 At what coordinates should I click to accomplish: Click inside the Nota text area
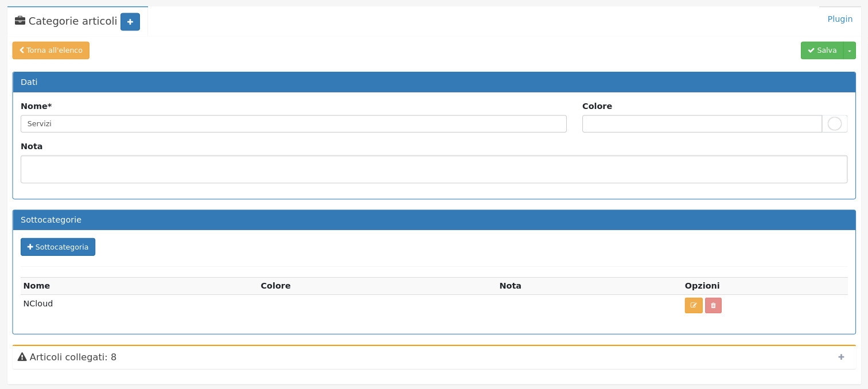pyautogui.click(x=434, y=169)
